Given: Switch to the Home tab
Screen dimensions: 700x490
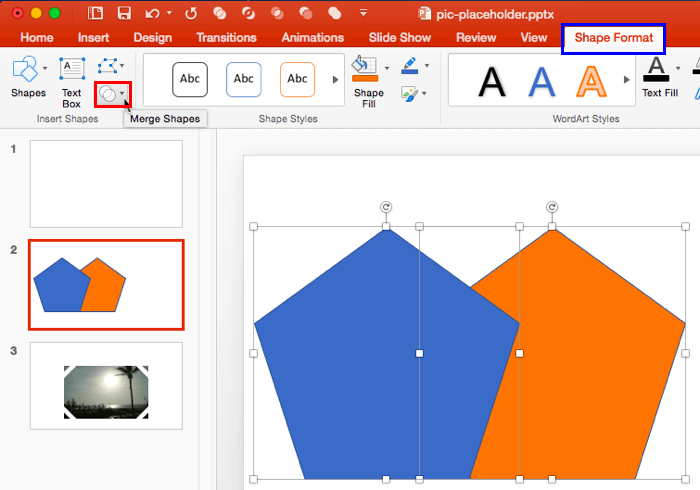Looking at the screenshot, I should click(x=37, y=37).
